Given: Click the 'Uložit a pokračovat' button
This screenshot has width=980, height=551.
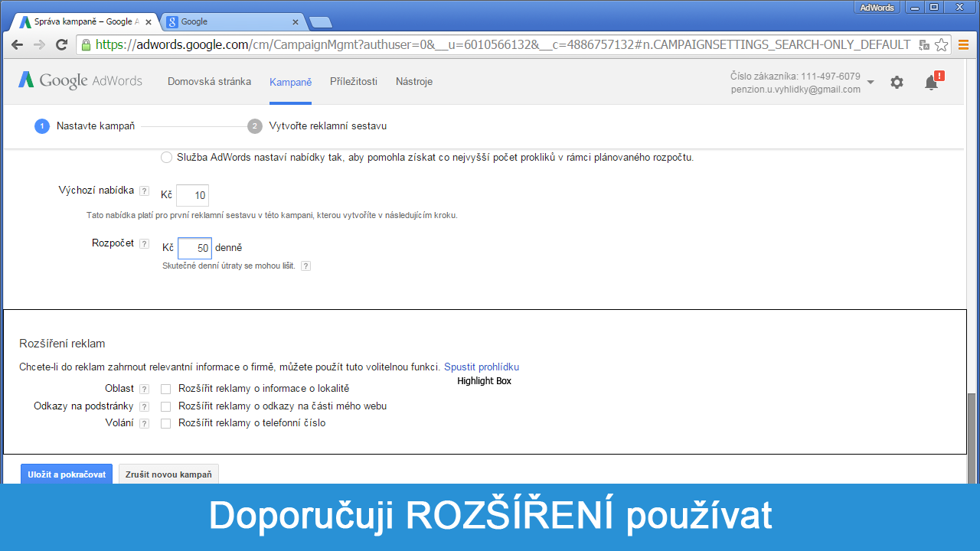Looking at the screenshot, I should pos(67,474).
